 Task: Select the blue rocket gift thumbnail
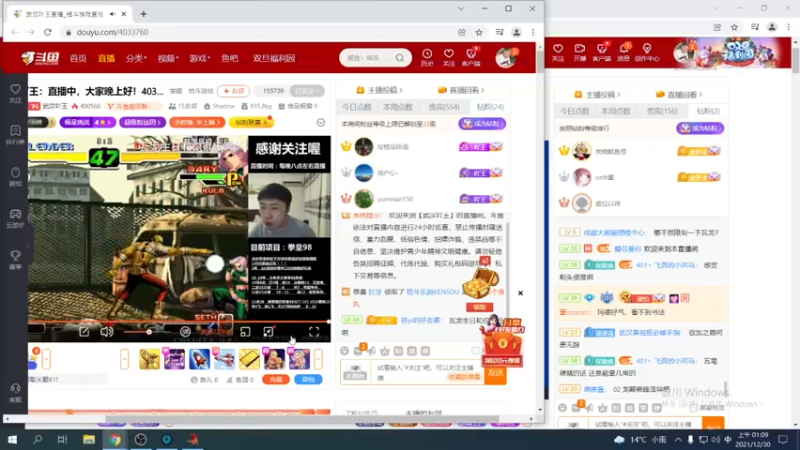199,359
